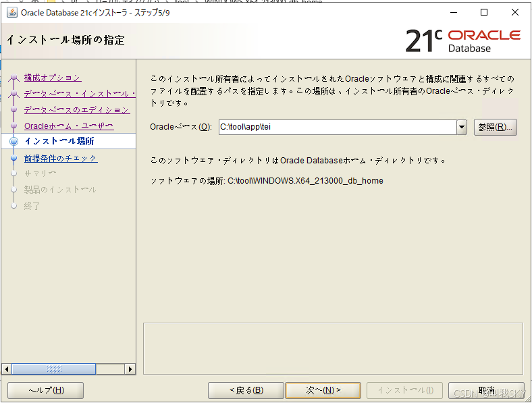Screen dimensions: 532x403
Task: Go back to Oracleホーム・ユーザー step
Action: click(x=69, y=126)
